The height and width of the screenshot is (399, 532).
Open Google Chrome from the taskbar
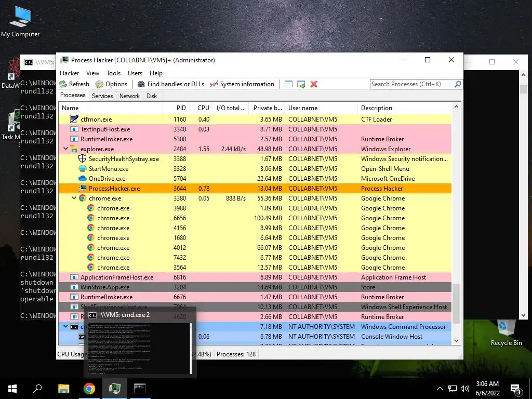(x=89, y=389)
